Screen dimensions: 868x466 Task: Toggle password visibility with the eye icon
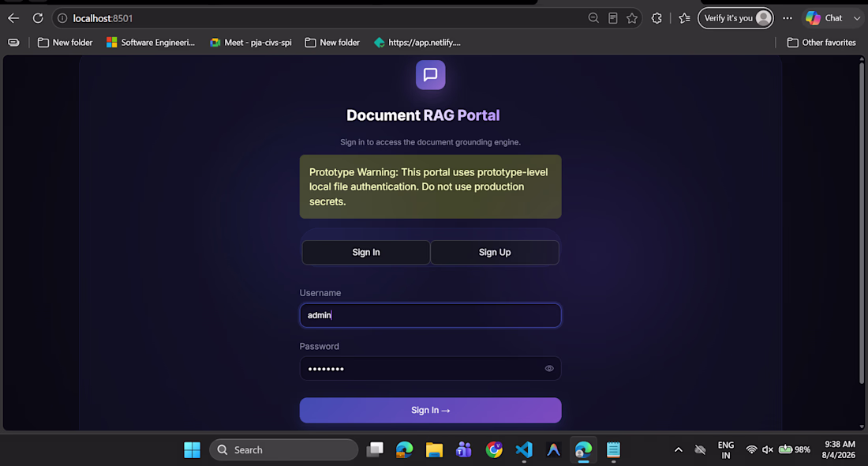point(549,369)
